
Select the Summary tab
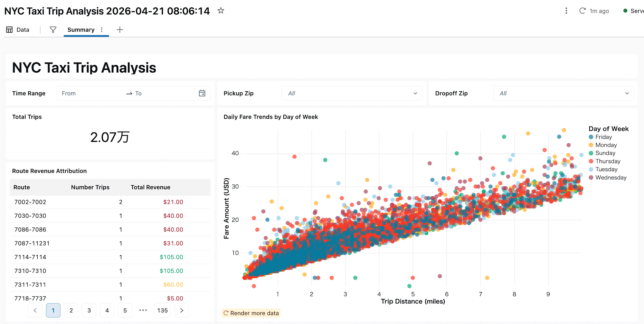tap(80, 30)
